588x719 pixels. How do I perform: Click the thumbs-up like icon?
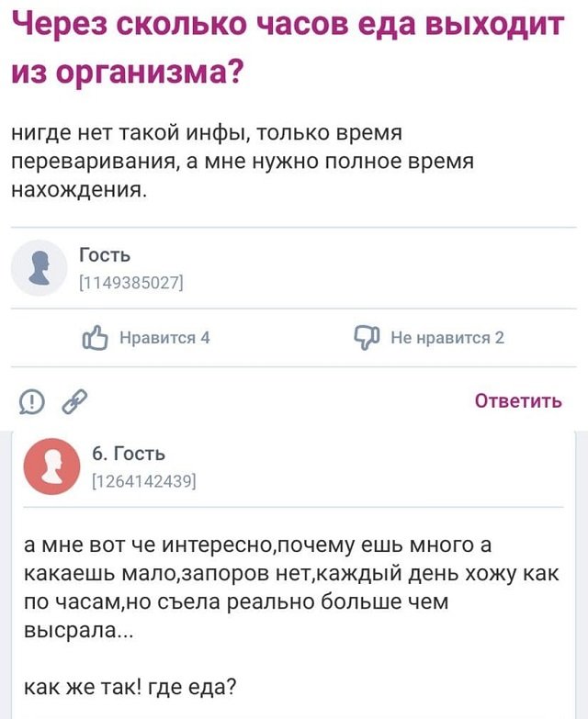(x=96, y=337)
